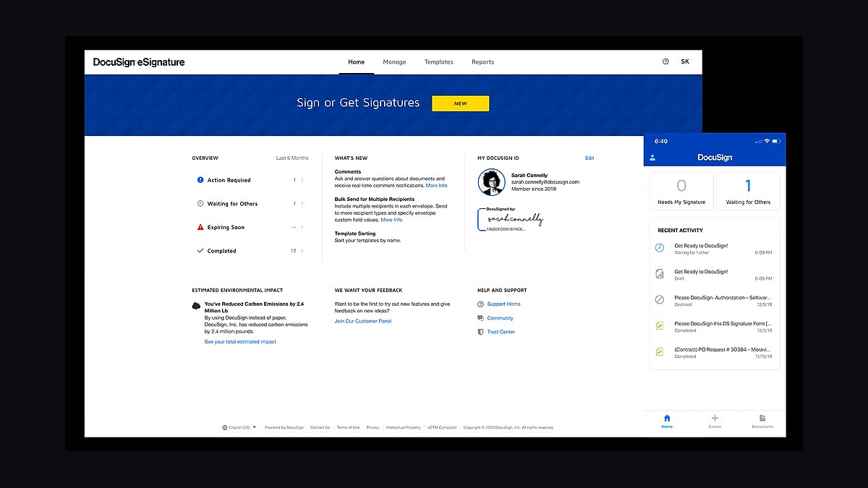Tap the Waiting for Others card in mobile app
The width and height of the screenshot is (868, 488).
748,192
